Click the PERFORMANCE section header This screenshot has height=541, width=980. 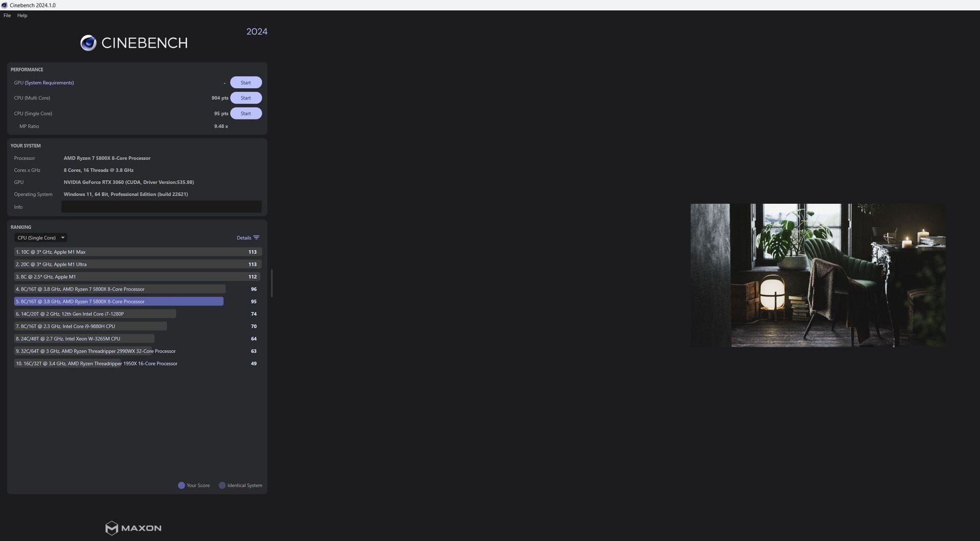tap(27, 69)
